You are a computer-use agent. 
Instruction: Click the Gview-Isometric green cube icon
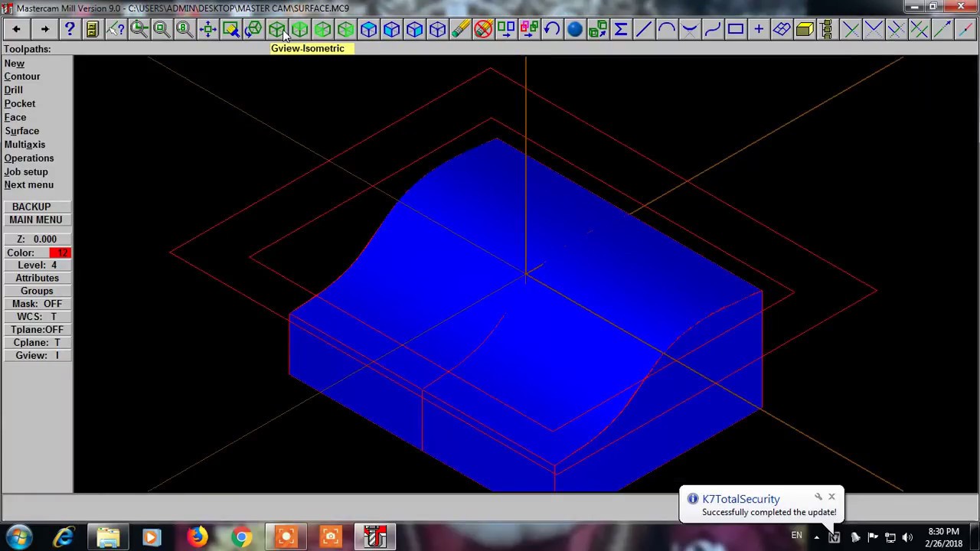pyautogui.click(x=276, y=29)
